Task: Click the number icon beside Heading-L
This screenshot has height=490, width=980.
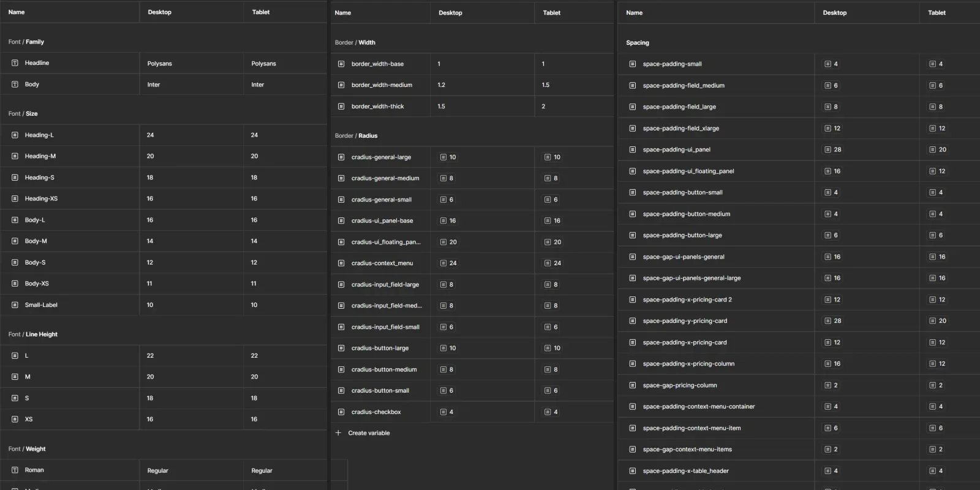Action: (15, 135)
